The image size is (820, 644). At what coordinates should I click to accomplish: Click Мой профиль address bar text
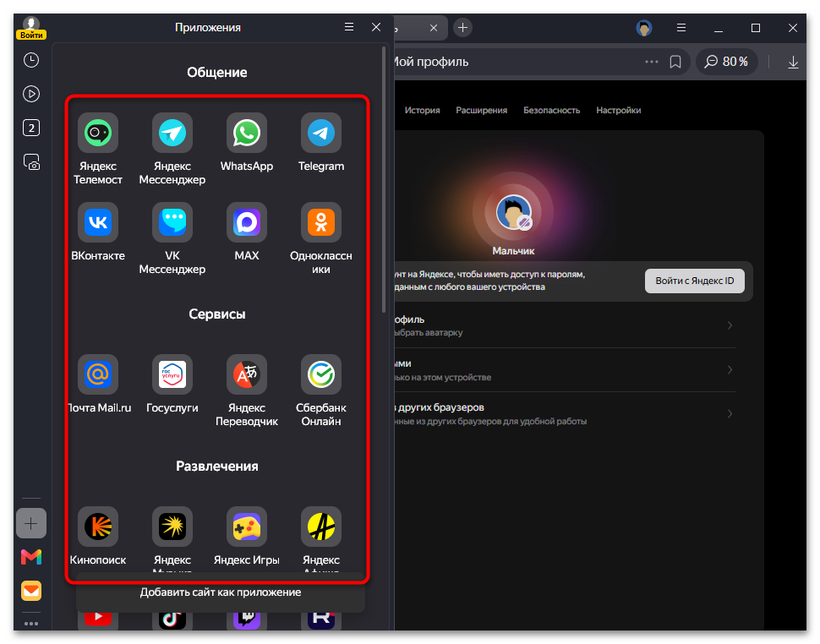tap(430, 62)
